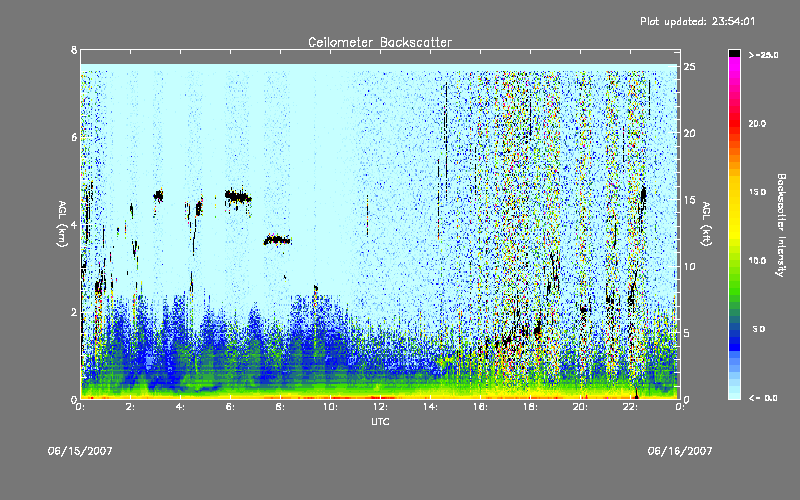The height and width of the screenshot is (500, 800).
Task: Click the x-axis tick label '14:'
Action: pyautogui.click(x=430, y=407)
